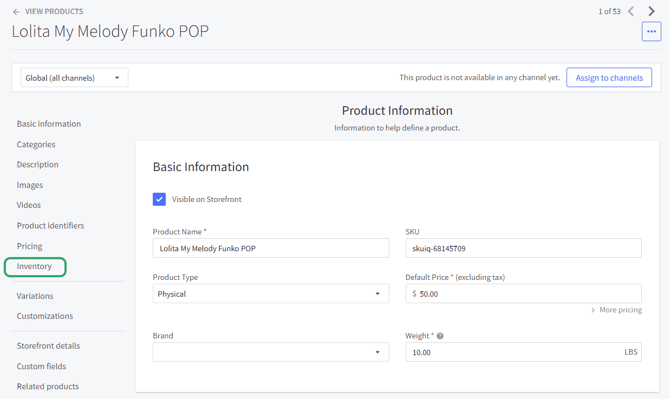Screen dimensions: 670x399
Task: Jump to Product identifiers section
Action: point(50,226)
